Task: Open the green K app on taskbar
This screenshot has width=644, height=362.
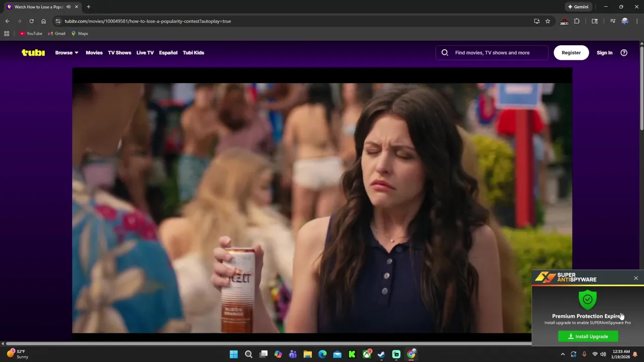Action: point(352,354)
